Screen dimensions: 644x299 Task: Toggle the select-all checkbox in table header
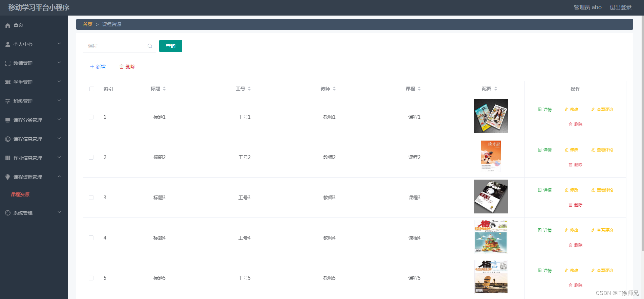[x=92, y=89]
